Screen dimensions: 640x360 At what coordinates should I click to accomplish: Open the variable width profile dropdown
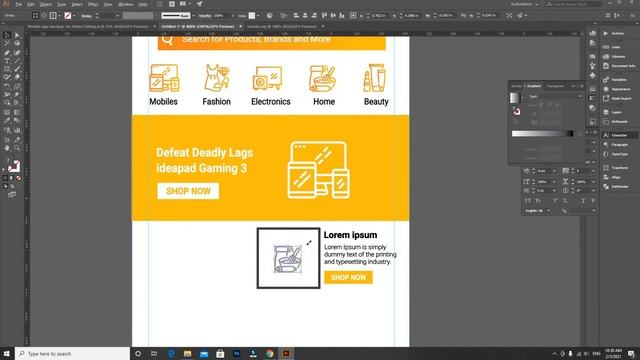click(x=193, y=16)
